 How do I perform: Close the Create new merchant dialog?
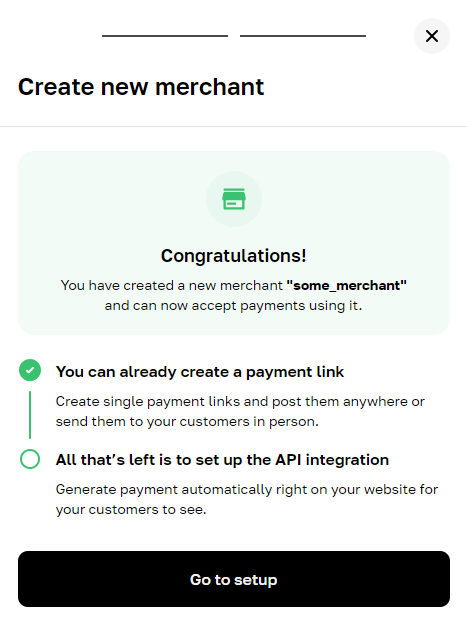432,36
